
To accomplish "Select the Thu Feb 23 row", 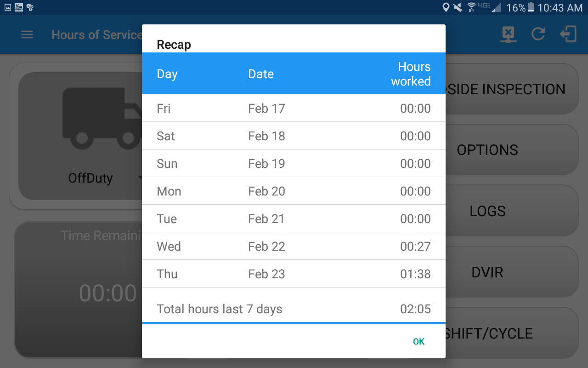I will (294, 274).
